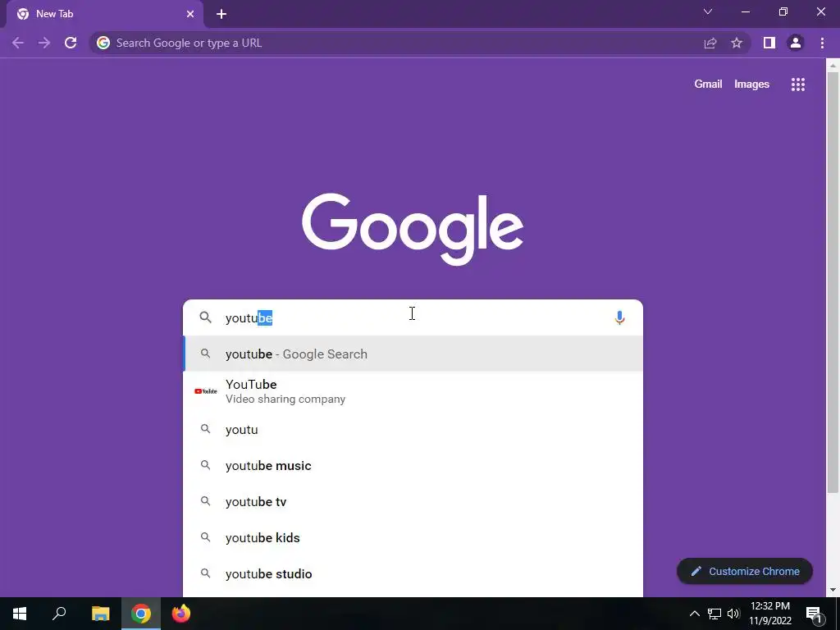Screen dimensions: 840x630
Task: Share this page via the share icon
Action: 710,43
